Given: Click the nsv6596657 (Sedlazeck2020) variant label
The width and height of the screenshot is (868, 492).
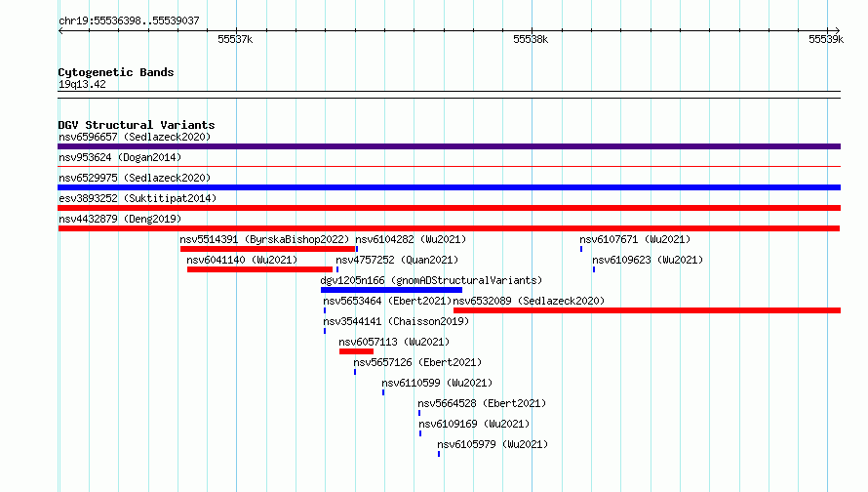Looking at the screenshot, I should coord(135,137).
